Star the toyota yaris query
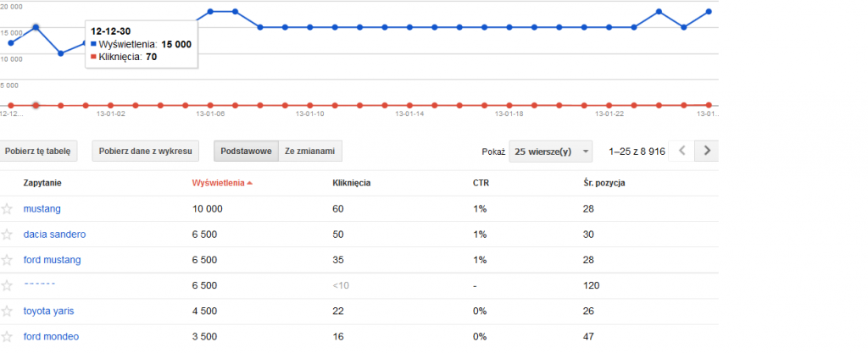The image size is (868, 353). pos(8,311)
